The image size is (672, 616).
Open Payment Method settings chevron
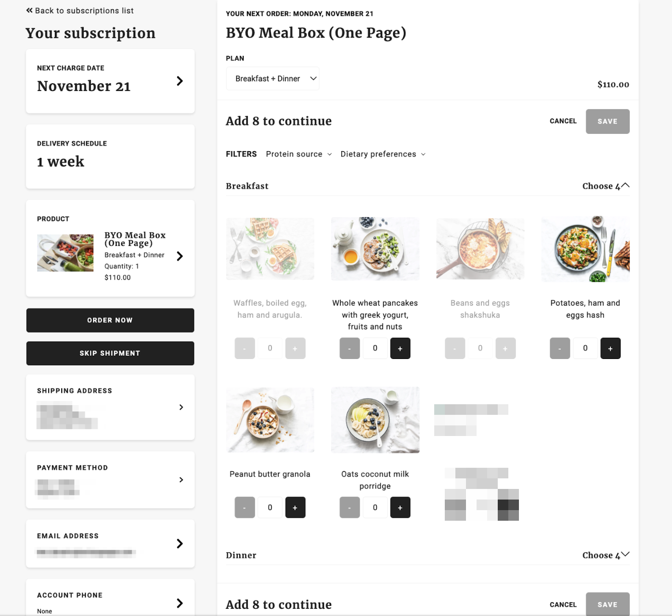coord(181,479)
